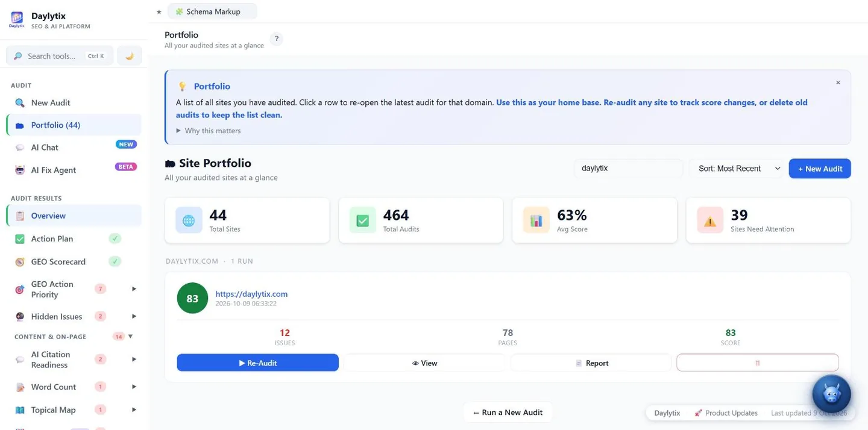Click the Product Updates link

(726, 413)
